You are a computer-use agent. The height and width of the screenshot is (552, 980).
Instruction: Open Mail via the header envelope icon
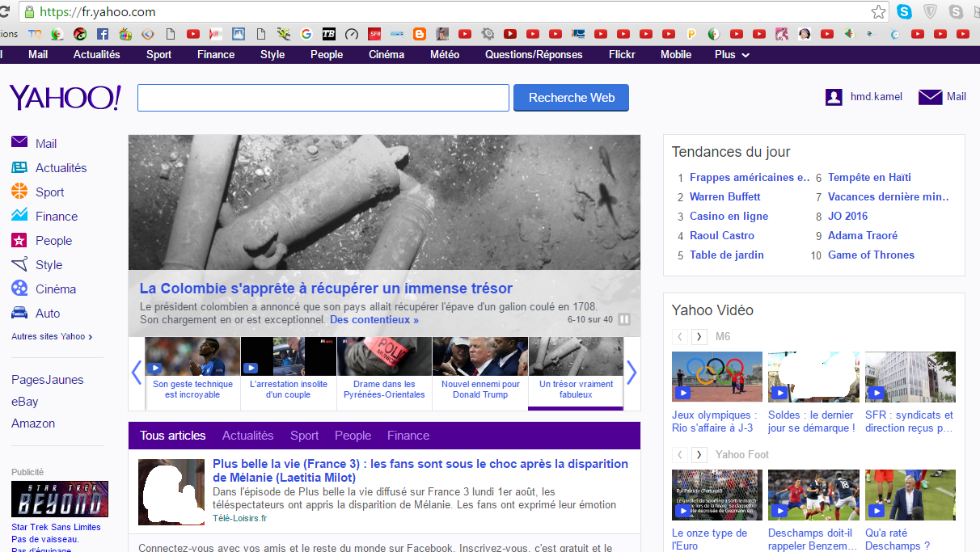931,97
